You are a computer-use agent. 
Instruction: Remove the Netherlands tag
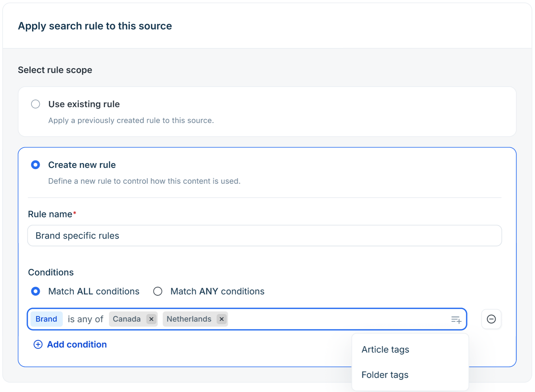click(x=222, y=319)
